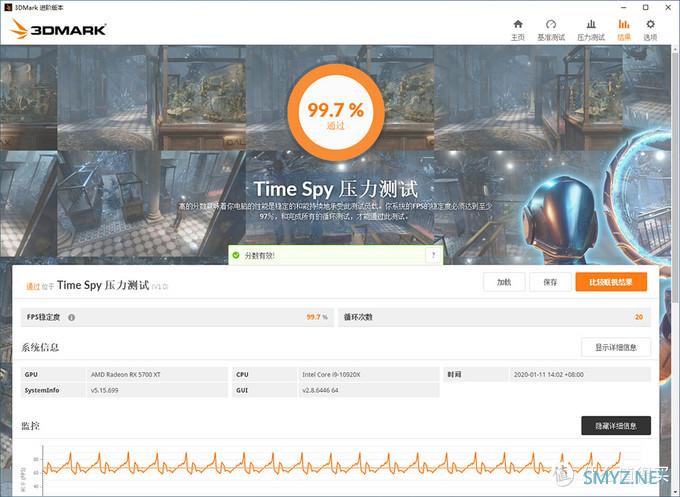Open the Options (选项) gear tab

point(650,30)
